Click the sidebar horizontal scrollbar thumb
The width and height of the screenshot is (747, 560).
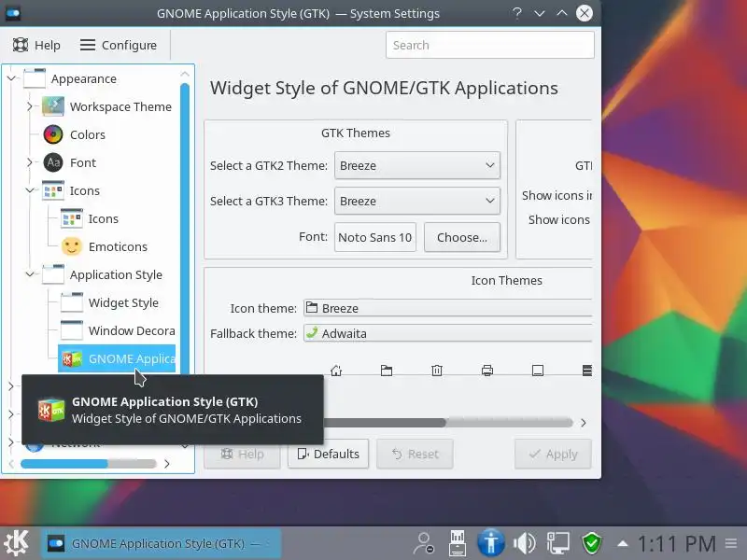point(64,464)
